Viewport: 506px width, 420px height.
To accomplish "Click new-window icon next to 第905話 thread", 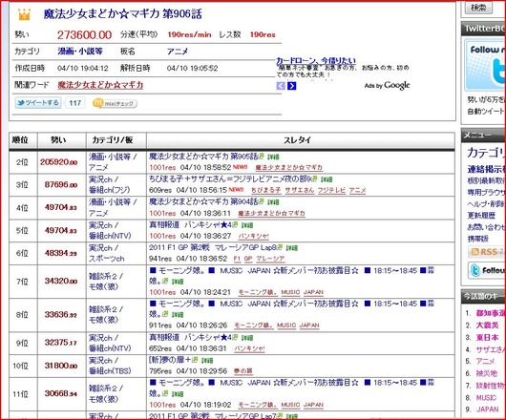I will coord(261,157).
